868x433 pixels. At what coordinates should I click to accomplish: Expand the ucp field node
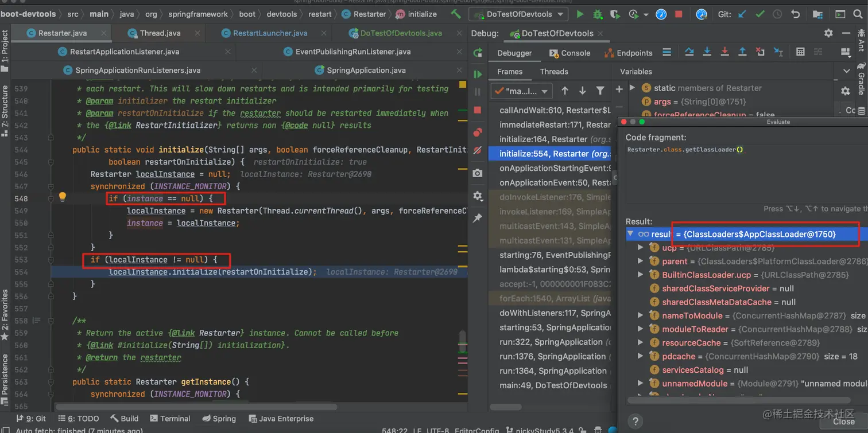coord(641,248)
